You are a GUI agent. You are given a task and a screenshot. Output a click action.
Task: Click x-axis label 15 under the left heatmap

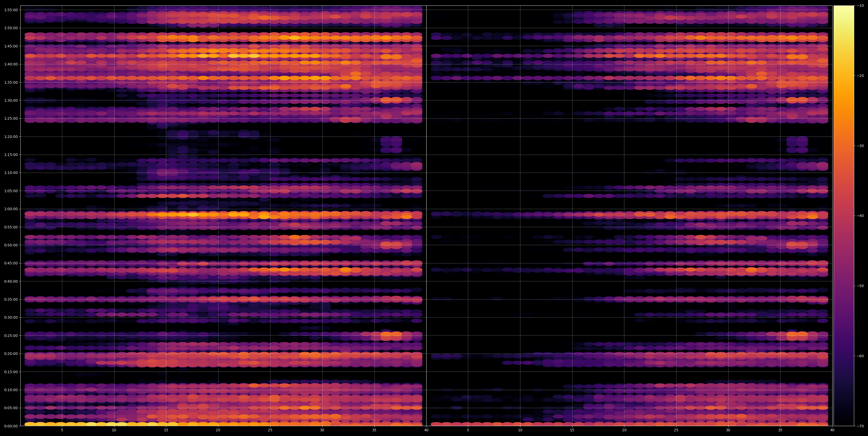(x=166, y=430)
